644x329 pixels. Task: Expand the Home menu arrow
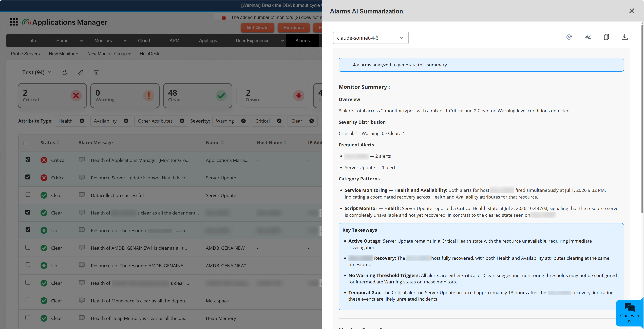tap(82, 41)
